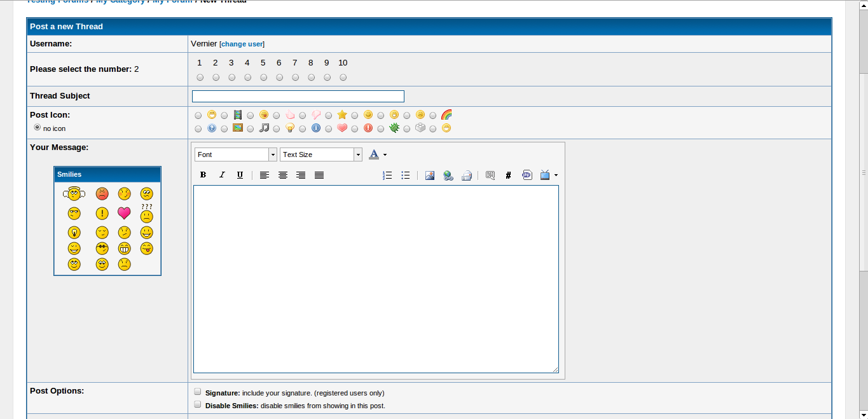
Task: Expand the Text Size dropdown
Action: click(320, 155)
